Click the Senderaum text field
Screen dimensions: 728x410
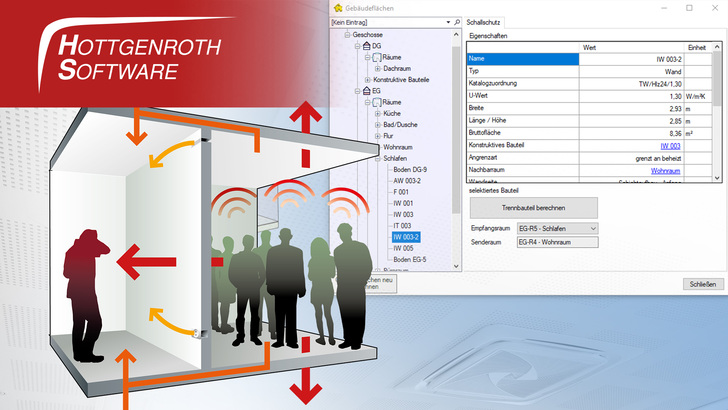pyautogui.click(x=556, y=242)
